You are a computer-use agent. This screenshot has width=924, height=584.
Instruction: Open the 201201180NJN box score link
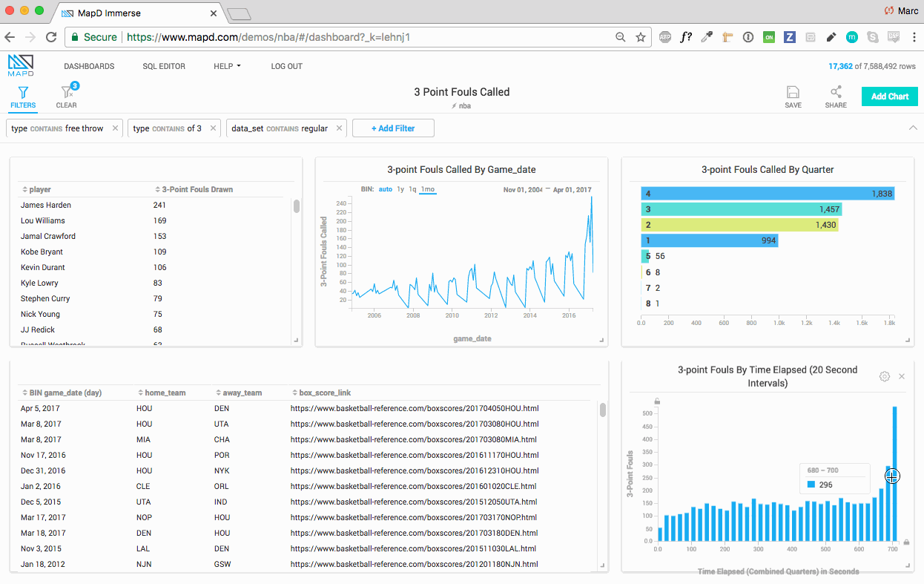click(414, 564)
